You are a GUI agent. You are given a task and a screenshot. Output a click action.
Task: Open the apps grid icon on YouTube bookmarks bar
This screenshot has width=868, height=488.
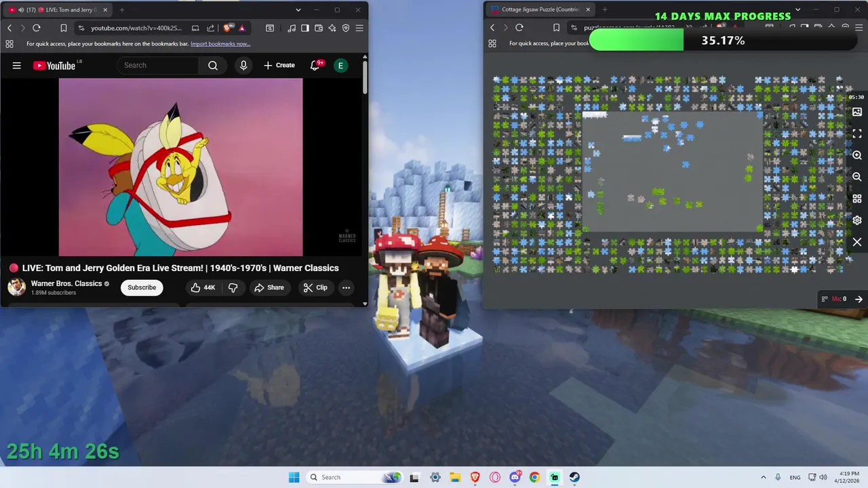(x=9, y=43)
